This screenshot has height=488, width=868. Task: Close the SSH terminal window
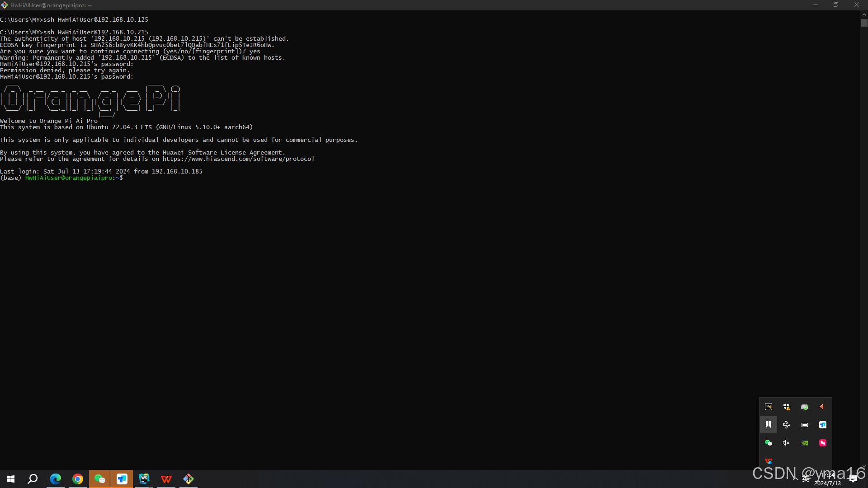tap(857, 5)
